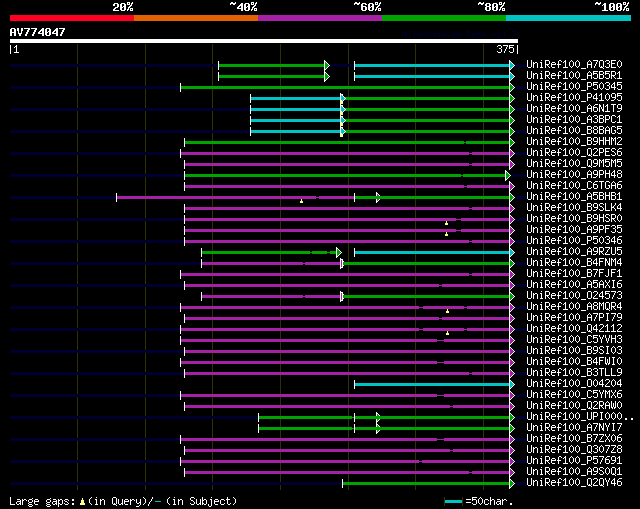Click the UniRef100_Q2QY46 label

point(574,483)
